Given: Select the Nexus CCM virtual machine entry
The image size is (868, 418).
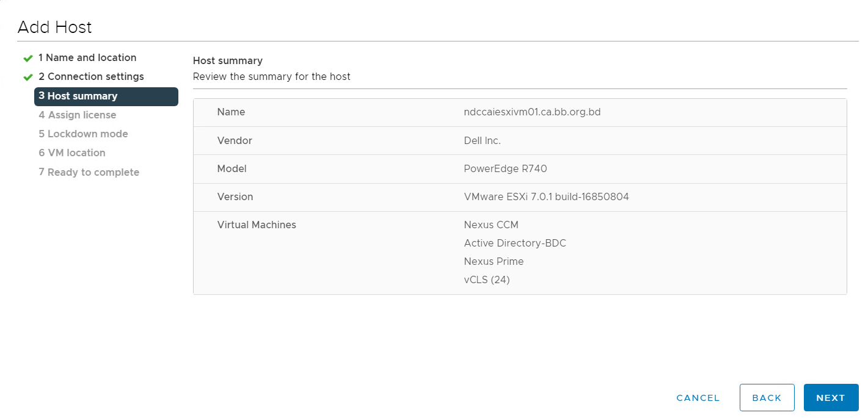Looking at the screenshot, I should [x=491, y=225].
